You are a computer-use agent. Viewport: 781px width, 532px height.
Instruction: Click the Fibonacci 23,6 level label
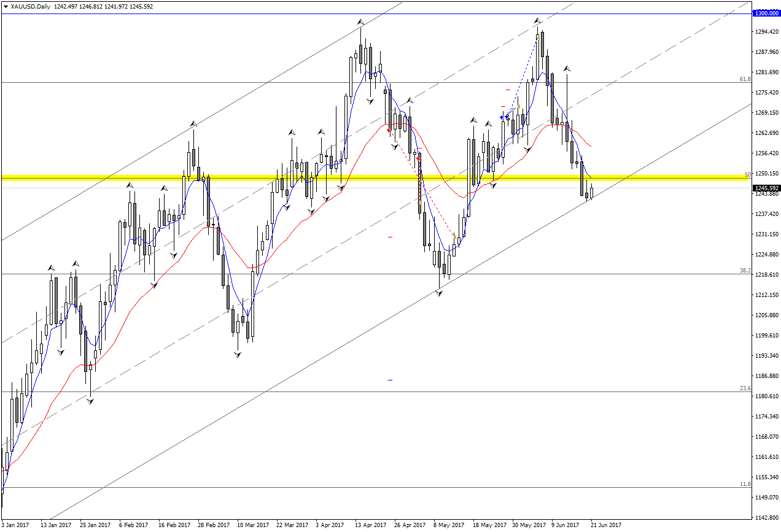coord(745,388)
